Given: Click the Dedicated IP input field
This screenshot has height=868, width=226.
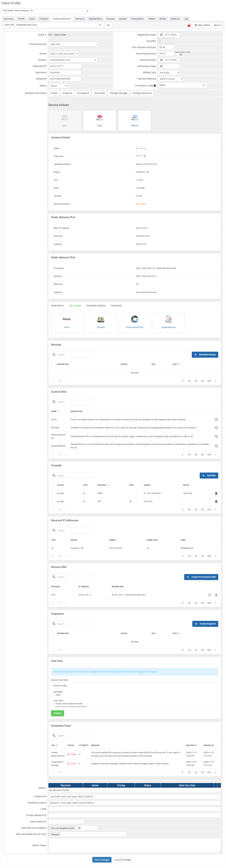Looking at the screenshot, I should coord(65,66).
